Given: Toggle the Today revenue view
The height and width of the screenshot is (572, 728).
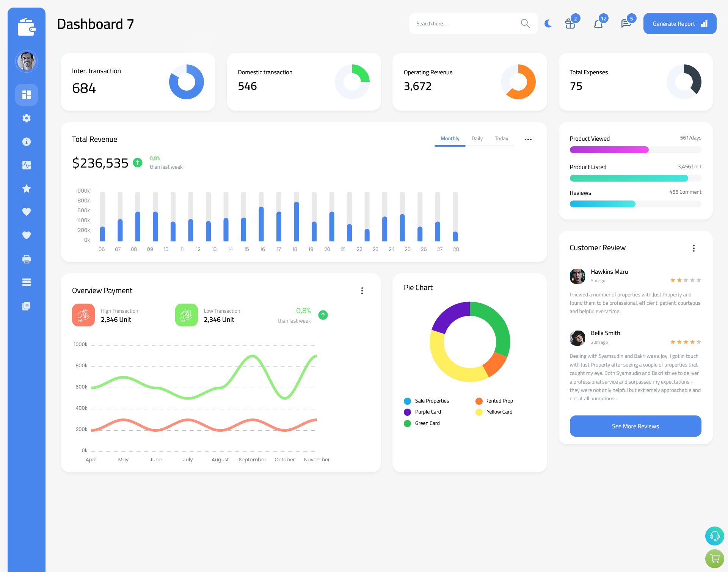Looking at the screenshot, I should pos(501,139).
